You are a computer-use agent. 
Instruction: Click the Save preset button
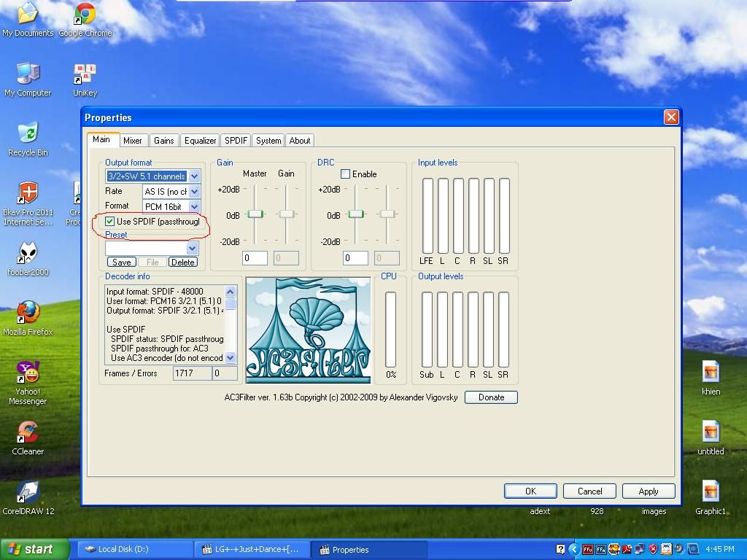(x=122, y=262)
